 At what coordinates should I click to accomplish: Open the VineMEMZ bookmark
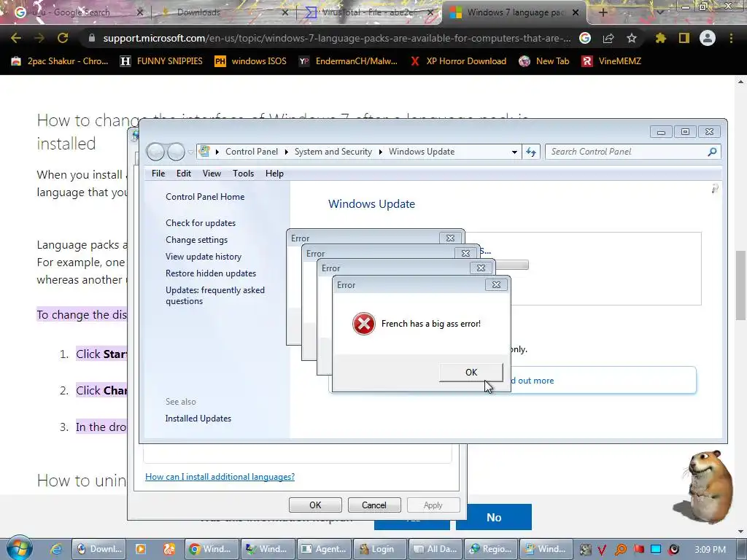612,61
